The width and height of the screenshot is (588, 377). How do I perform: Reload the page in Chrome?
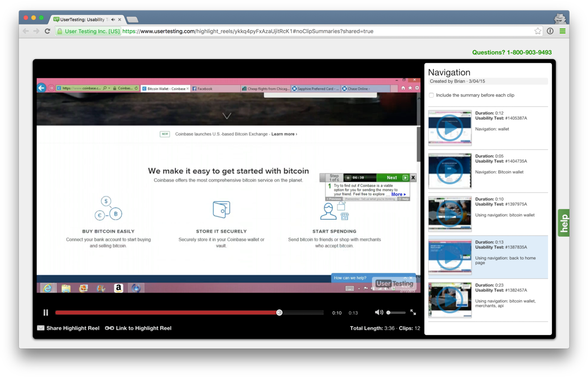(x=47, y=31)
